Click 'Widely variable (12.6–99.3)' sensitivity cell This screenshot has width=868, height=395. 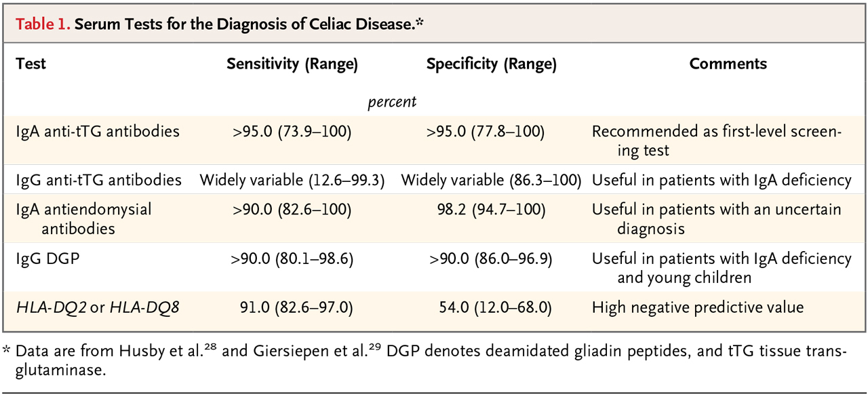tap(292, 180)
